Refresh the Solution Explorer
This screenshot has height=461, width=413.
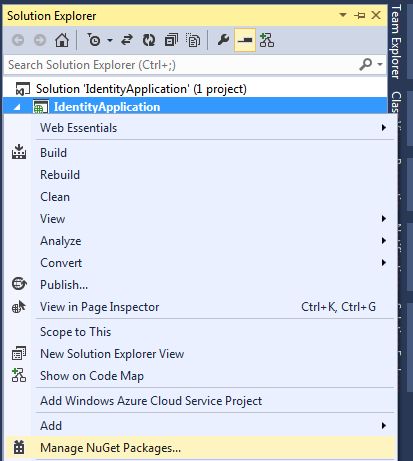pyautogui.click(x=149, y=40)
